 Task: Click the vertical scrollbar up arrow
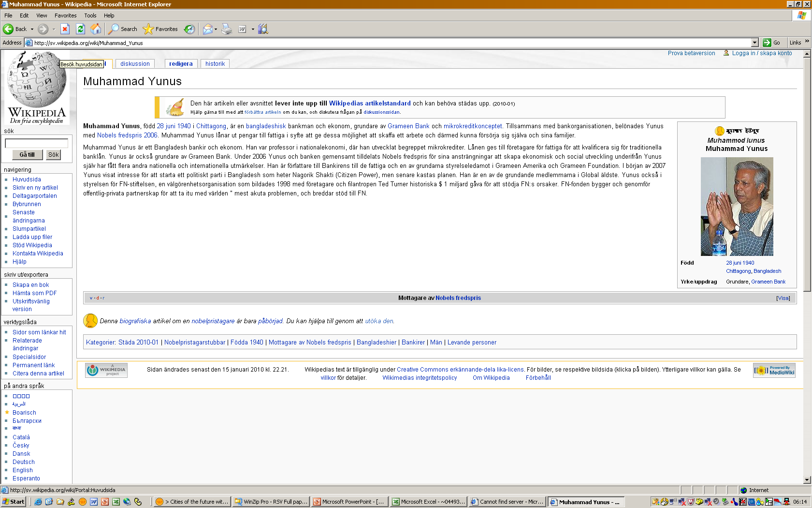pos(807,54)
